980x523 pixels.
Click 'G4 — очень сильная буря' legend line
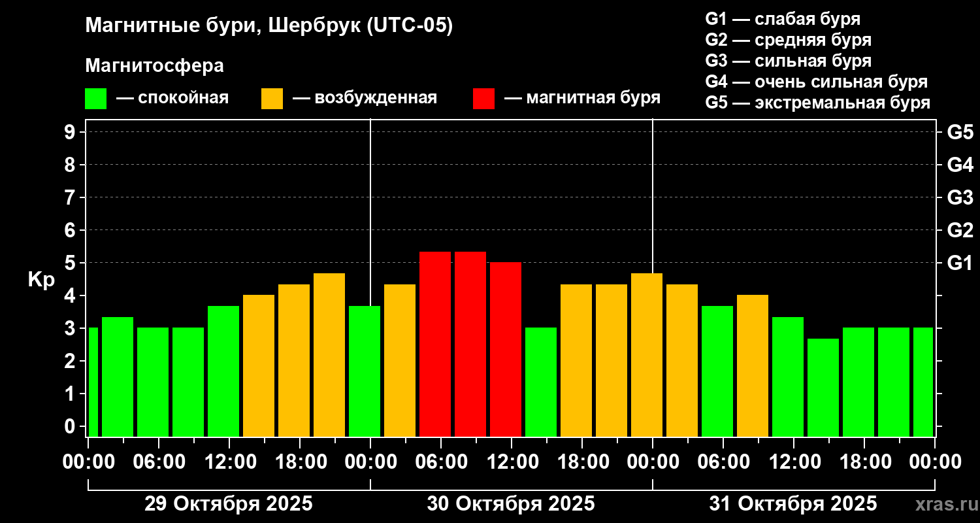817,82
